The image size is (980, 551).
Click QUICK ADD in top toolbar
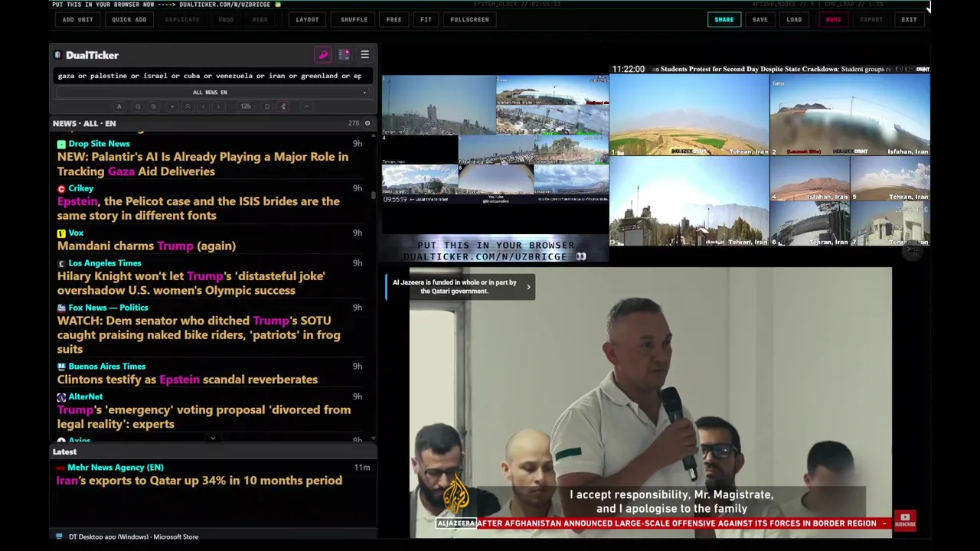[x=129, y=19]
